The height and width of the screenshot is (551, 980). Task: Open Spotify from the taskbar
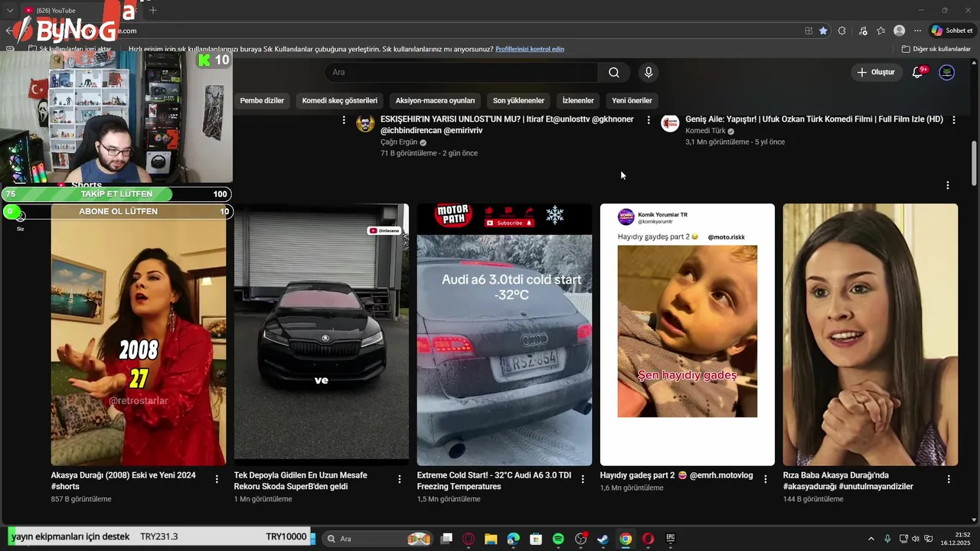click(x=558, y=539)
